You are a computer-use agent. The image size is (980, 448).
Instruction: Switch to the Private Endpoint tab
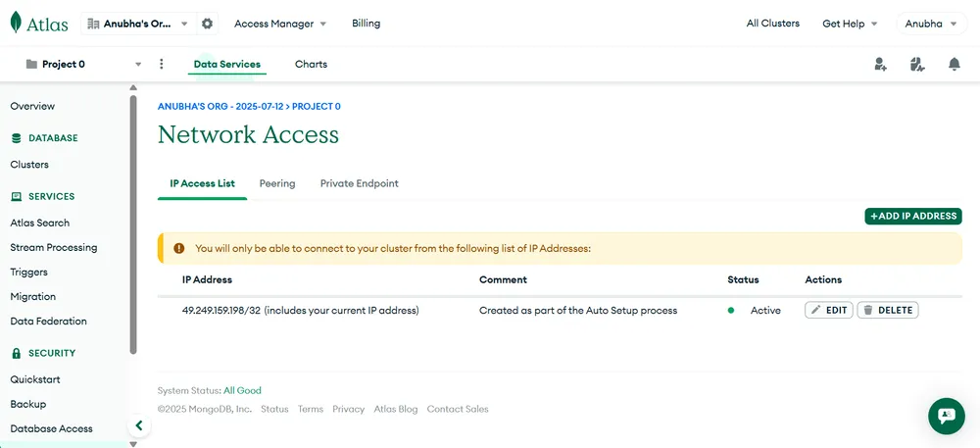click(359, 183)
